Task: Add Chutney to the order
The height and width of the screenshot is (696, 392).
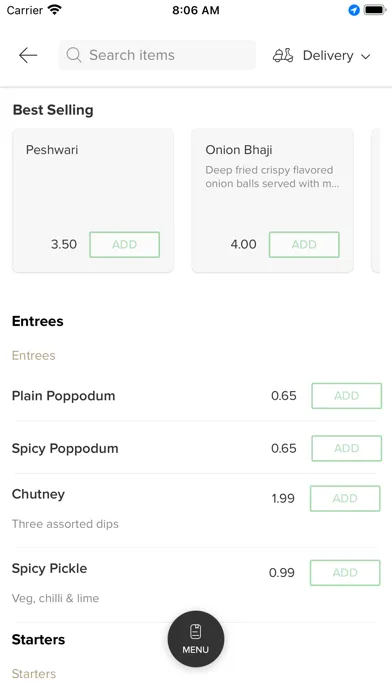Action: point(345,498)
